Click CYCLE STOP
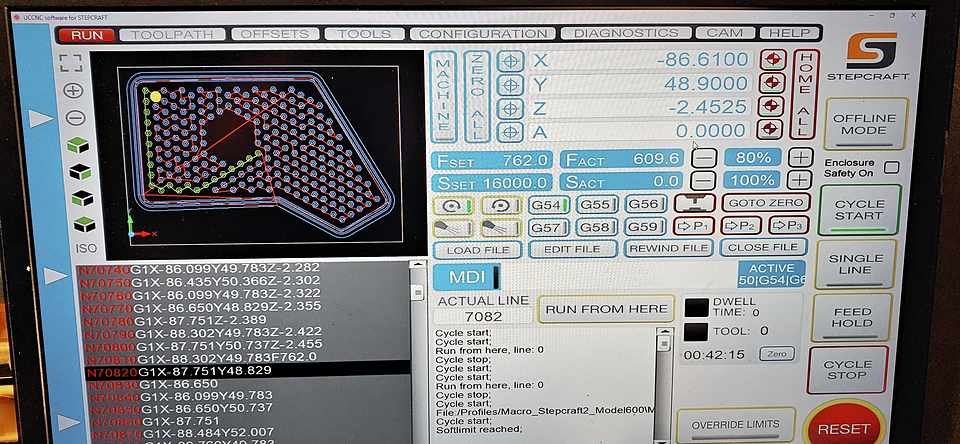960x444 pixels. 847,369
